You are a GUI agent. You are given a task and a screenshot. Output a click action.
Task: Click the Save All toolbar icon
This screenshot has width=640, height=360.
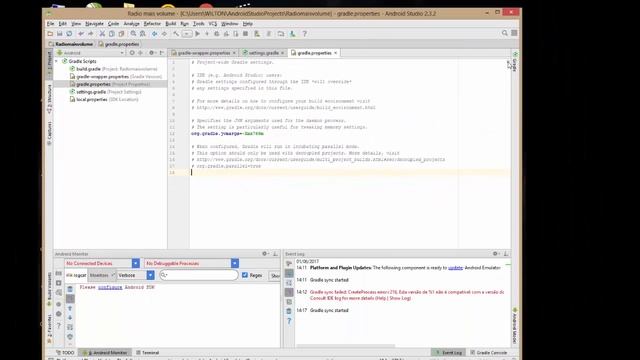tap(60, 34)
